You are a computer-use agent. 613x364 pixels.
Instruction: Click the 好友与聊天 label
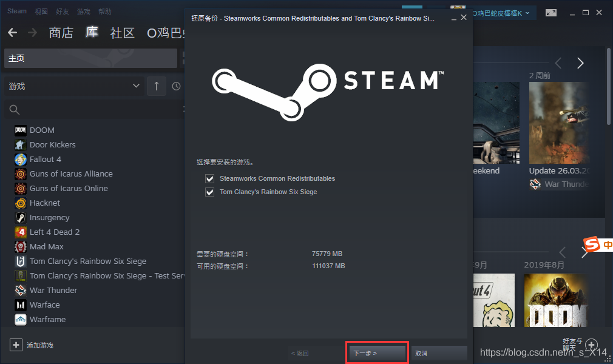[572, 345]
